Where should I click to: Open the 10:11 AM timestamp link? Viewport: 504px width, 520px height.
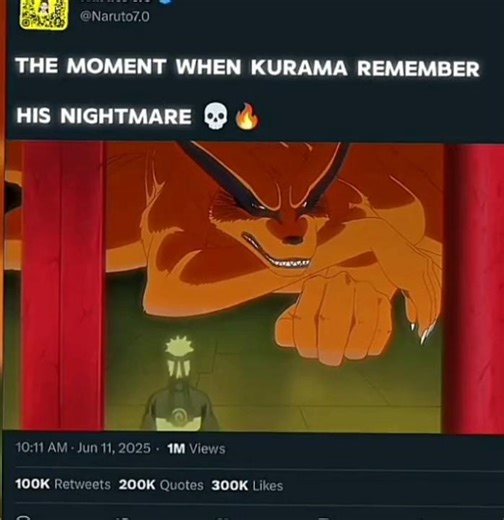point(41,448)
